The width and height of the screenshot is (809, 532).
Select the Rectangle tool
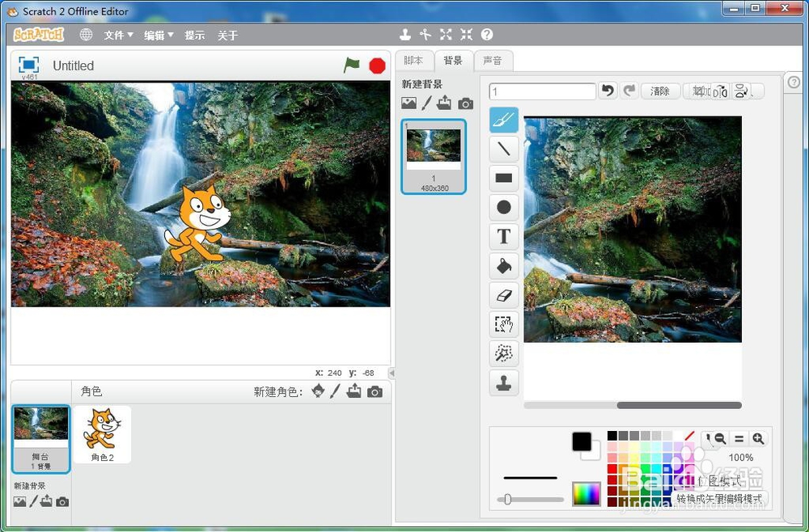[503, 179]
